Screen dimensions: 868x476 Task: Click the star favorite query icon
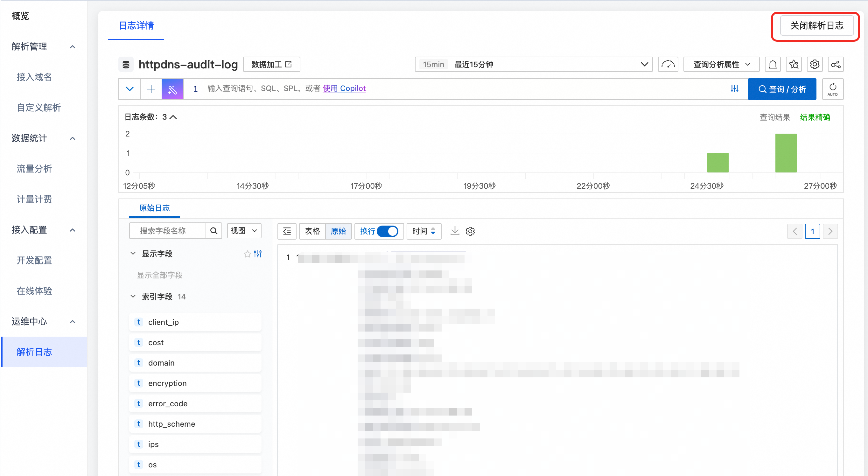pos(793,64)
